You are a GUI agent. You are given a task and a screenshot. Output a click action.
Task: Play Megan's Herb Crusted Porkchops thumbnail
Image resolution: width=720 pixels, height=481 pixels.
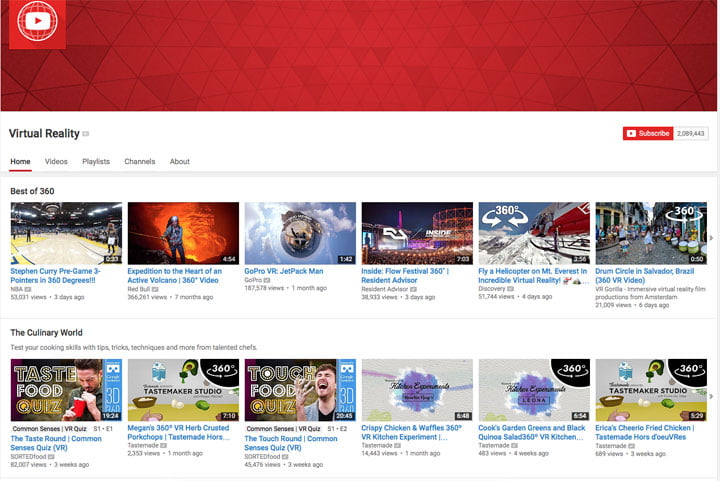pyautogui.click(x=183, y=390)
